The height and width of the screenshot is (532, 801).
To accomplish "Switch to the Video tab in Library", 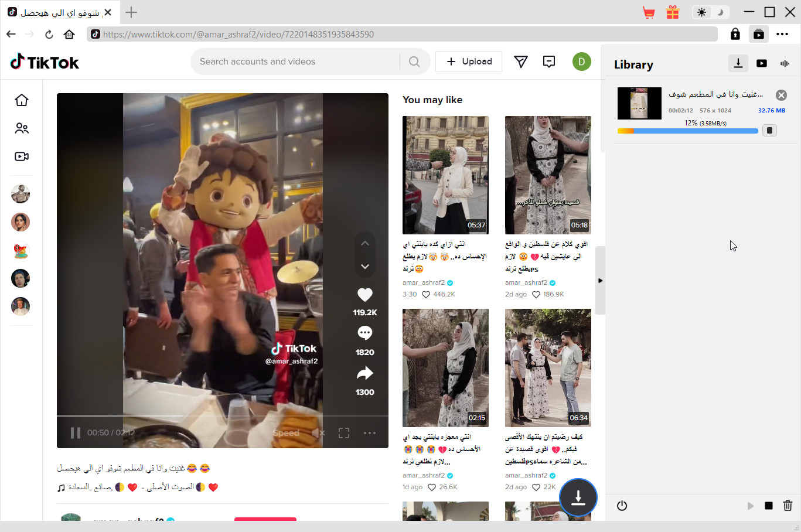I will 762,63.
